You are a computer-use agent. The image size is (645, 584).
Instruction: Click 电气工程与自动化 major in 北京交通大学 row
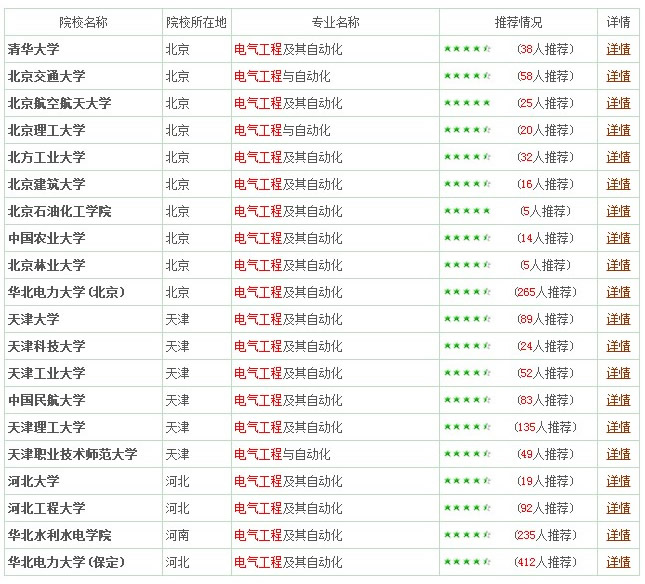pos(282,76)
